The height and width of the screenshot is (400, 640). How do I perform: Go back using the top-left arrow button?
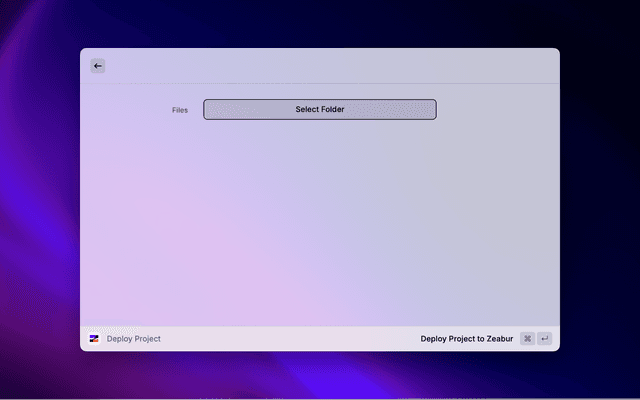97,66
